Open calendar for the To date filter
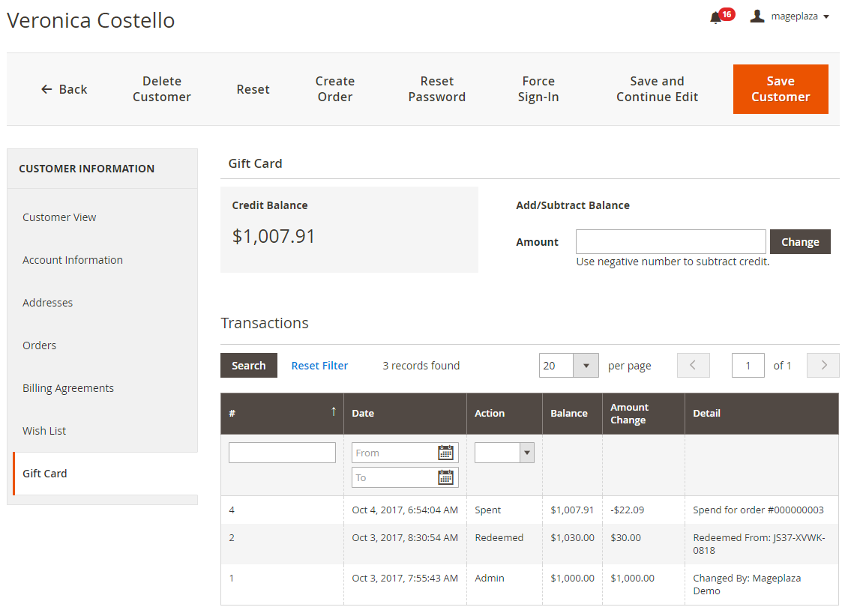The height and width of the screenshot is (616, 854). tap(446, 477)
